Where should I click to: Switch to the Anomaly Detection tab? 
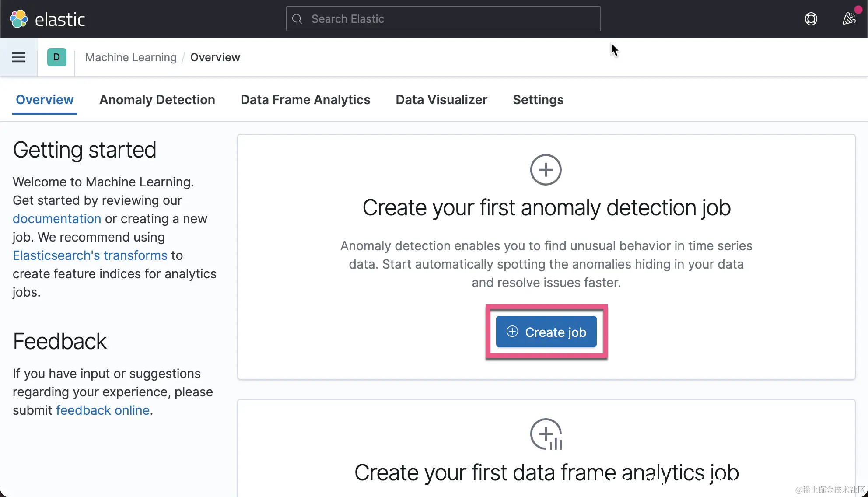tap(157, 100)
